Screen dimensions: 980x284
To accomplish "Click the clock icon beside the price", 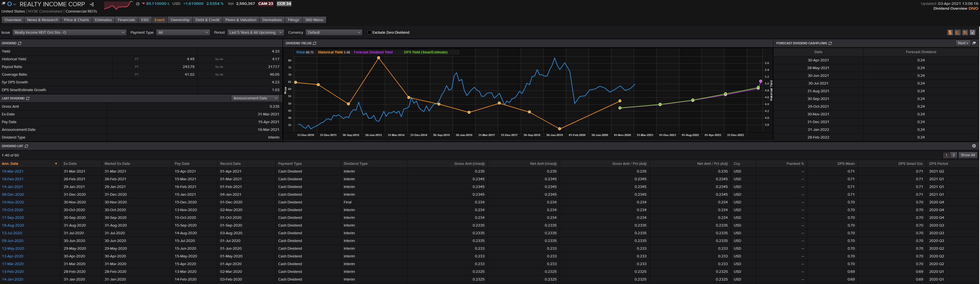I will pos(138,4).
